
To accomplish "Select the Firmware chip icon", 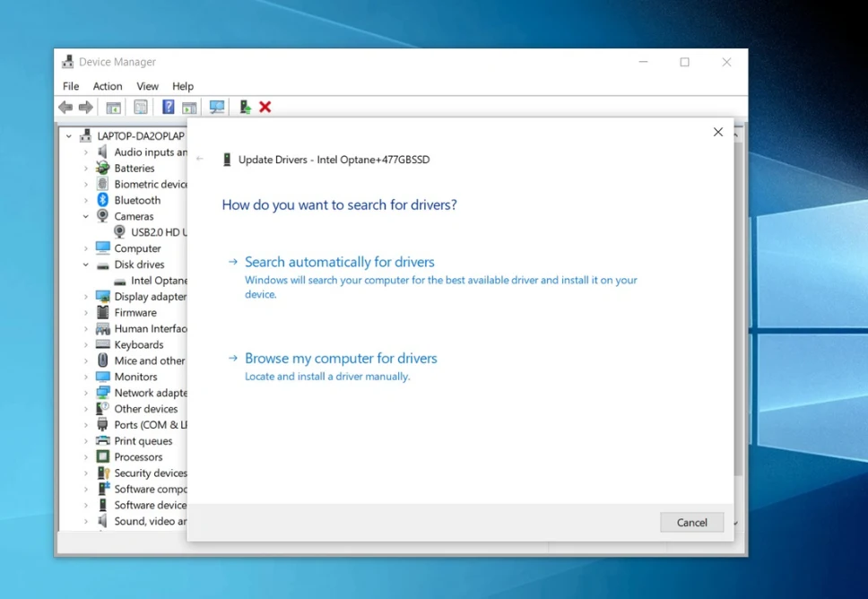I will 102,312.
